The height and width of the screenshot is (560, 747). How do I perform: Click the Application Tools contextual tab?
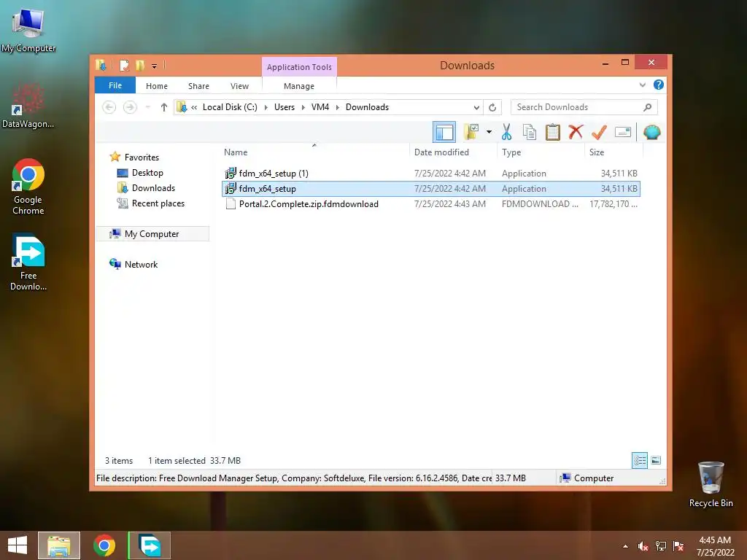(x=299, y=66)
